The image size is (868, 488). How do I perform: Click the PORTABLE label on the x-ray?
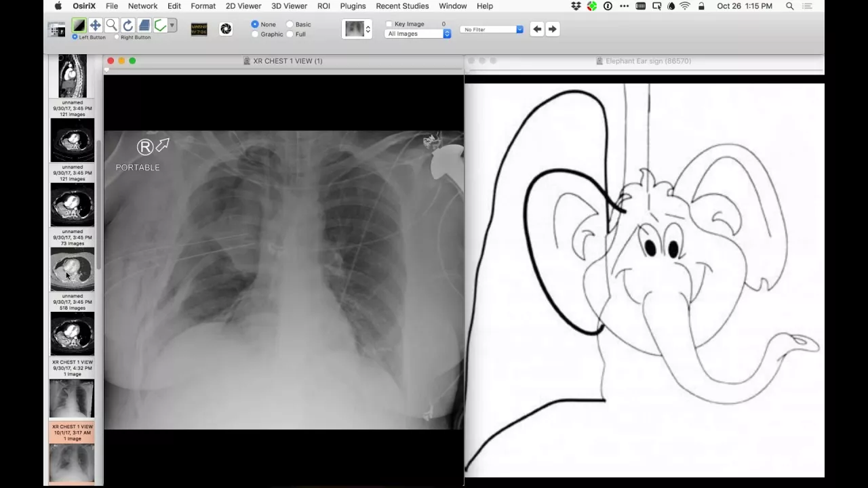coord(138,167)
